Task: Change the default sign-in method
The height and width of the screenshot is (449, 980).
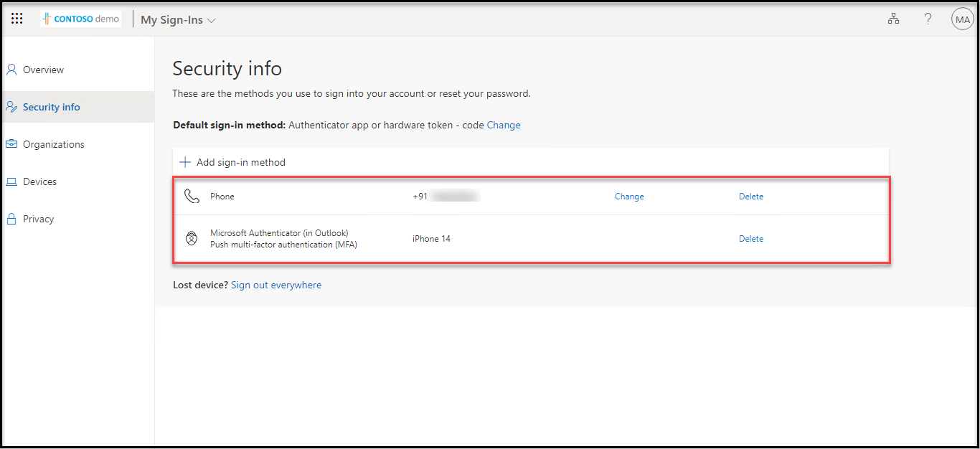Action: point(504,125)
